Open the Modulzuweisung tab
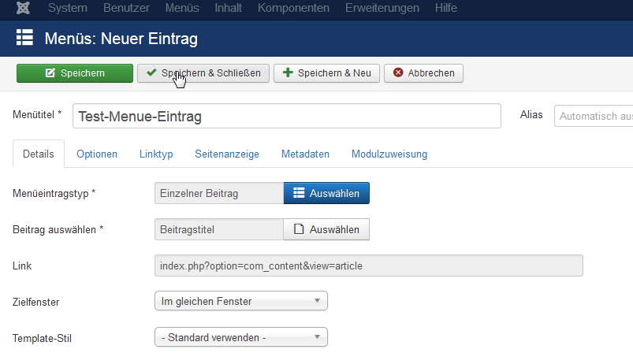The height and width of the screenshot is (364, 633). tap(389, 154)
